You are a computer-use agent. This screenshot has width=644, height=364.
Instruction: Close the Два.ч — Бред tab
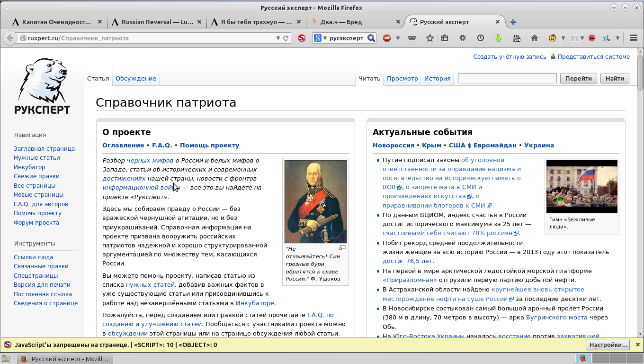click(x=398, y=22)
